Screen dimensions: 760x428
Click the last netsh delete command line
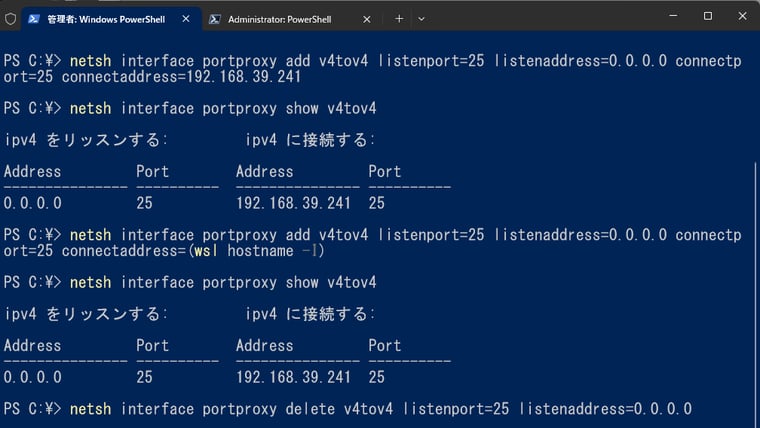347,409
